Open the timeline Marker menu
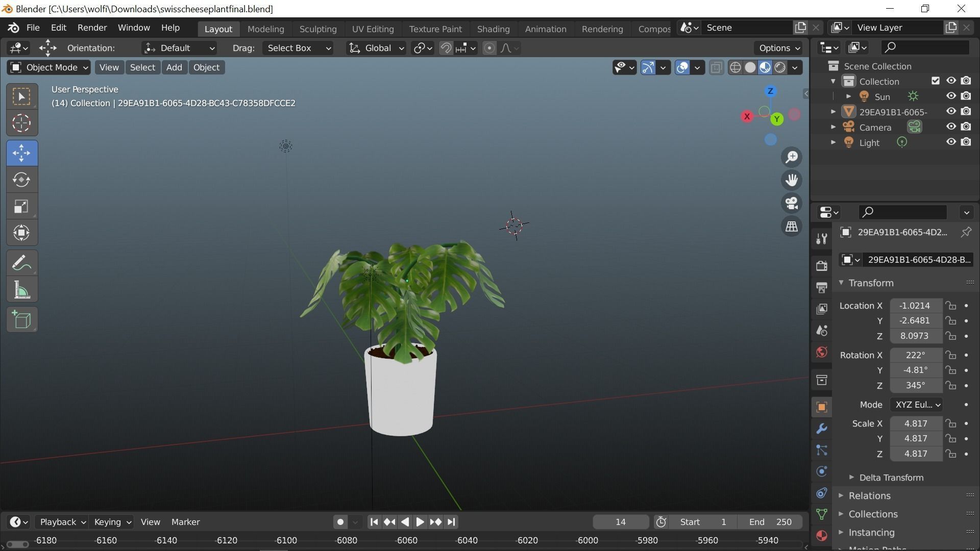The width and height of the screenshot is (980, 551). pyautogui.click(x=185, y=522)
